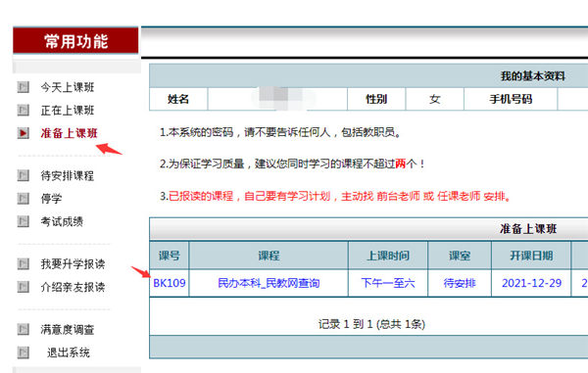Open 我要升学报读 link
The height and width of the screenshot is (373, 588).
point(73,264)
